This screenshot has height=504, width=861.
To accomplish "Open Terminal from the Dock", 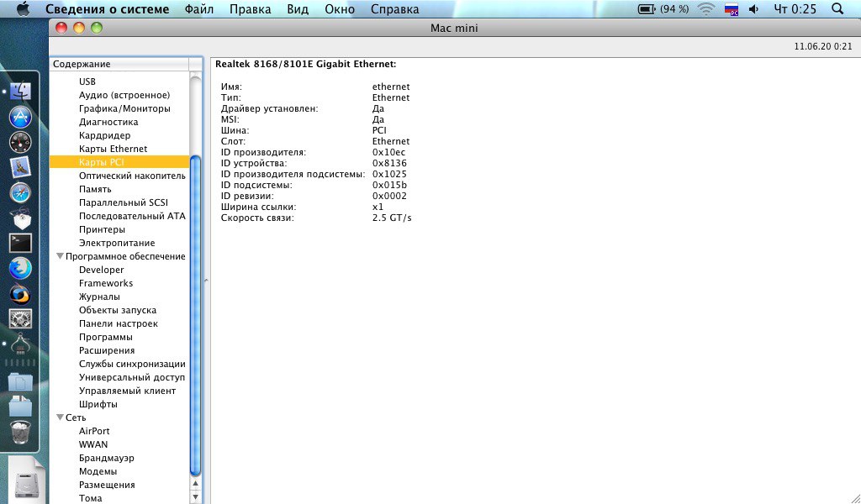I will (x=21, y=243).
